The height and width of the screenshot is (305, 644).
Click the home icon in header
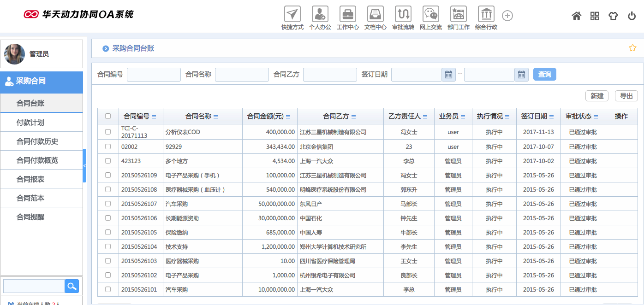pyautogui.click(x=576, y=16)
